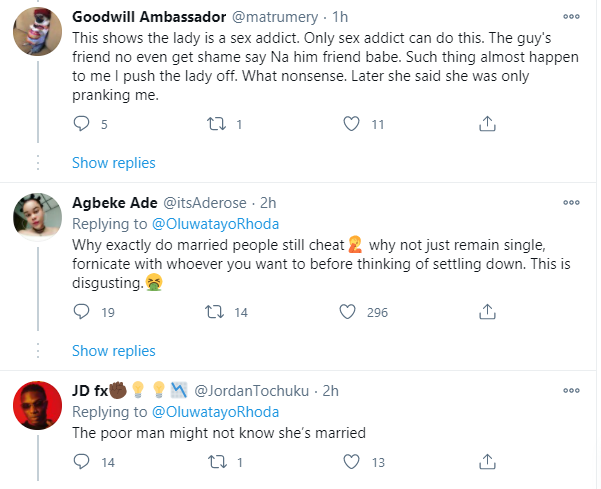The width and height of the screenshot is (601, 489).
Task: Retweet Goodwill Ambassador's tweet
Action: point(216,124)
